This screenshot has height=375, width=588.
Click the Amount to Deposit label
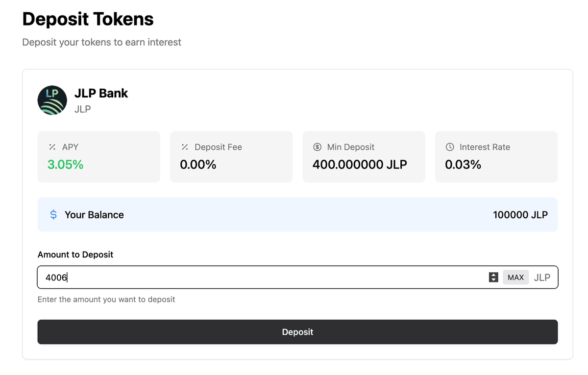tap(75, 255)
